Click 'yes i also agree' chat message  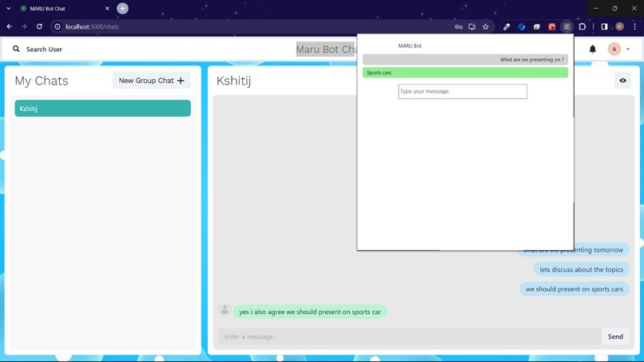[310, 312]
